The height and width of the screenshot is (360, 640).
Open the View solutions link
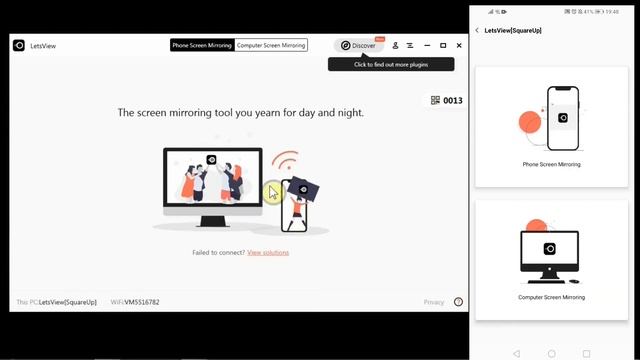268,253
